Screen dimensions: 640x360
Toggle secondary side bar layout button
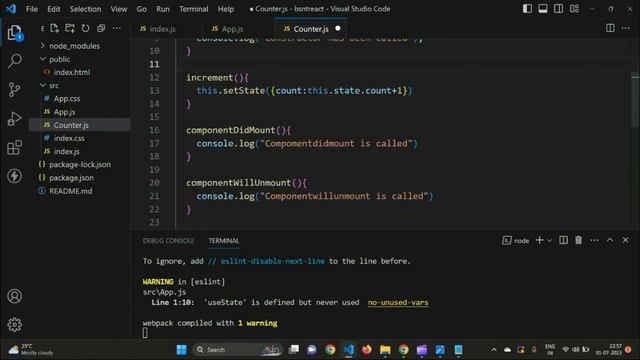558,9
